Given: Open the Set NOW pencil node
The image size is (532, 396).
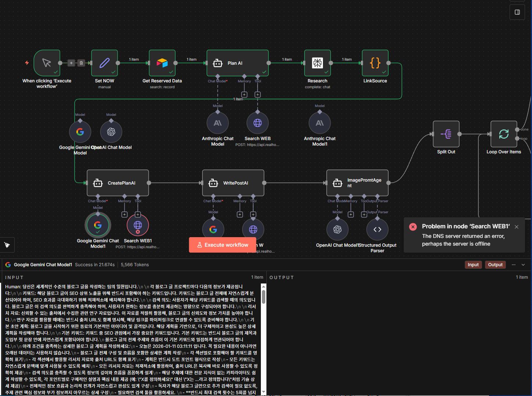Looking at the screenshot, I should (x=104, y=63).
